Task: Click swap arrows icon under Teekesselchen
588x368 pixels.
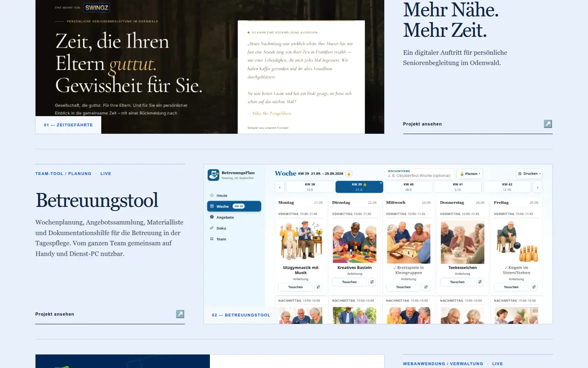Action: coord(480,282)
